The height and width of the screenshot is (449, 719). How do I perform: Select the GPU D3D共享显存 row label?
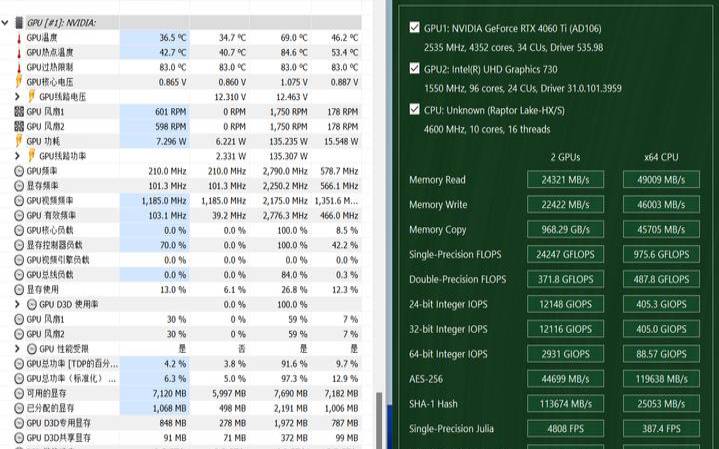pyautogui.click(x=59, y=438)
